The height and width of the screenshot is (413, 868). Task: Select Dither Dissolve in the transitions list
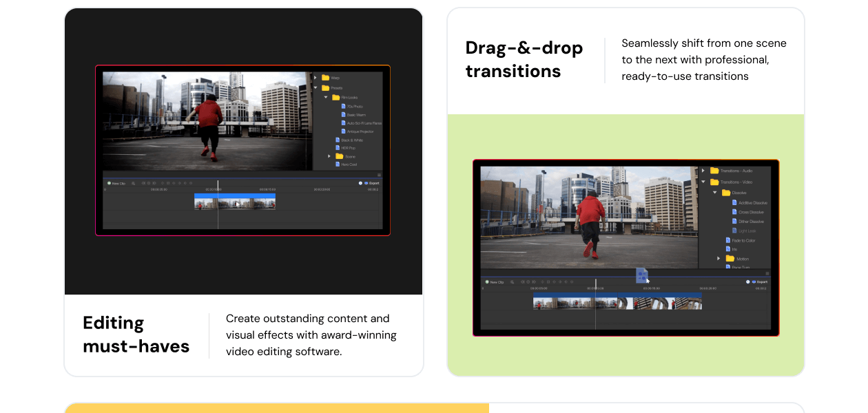point(751,222)
